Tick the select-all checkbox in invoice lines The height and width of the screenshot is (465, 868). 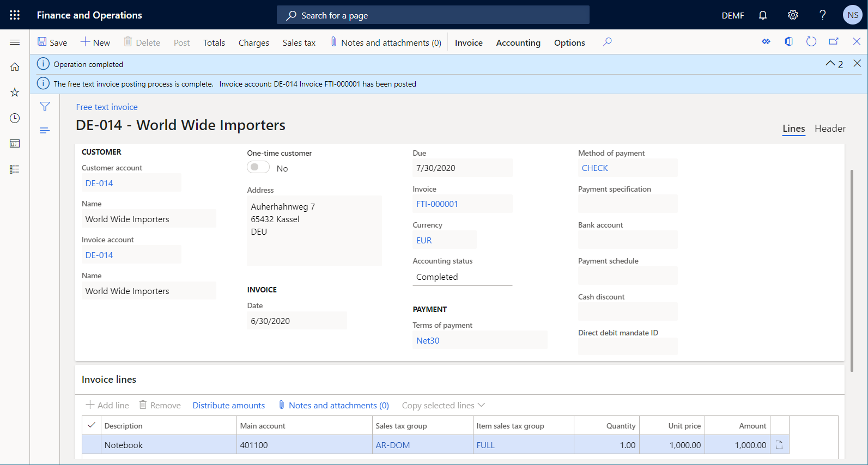click(92, 425)
